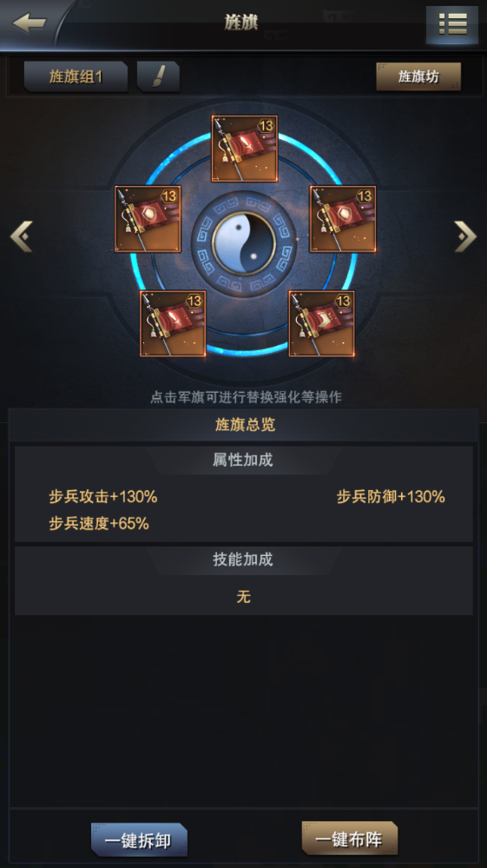Select the bottom-left flag slot
The image size is (487, 868).
(173, 323)
